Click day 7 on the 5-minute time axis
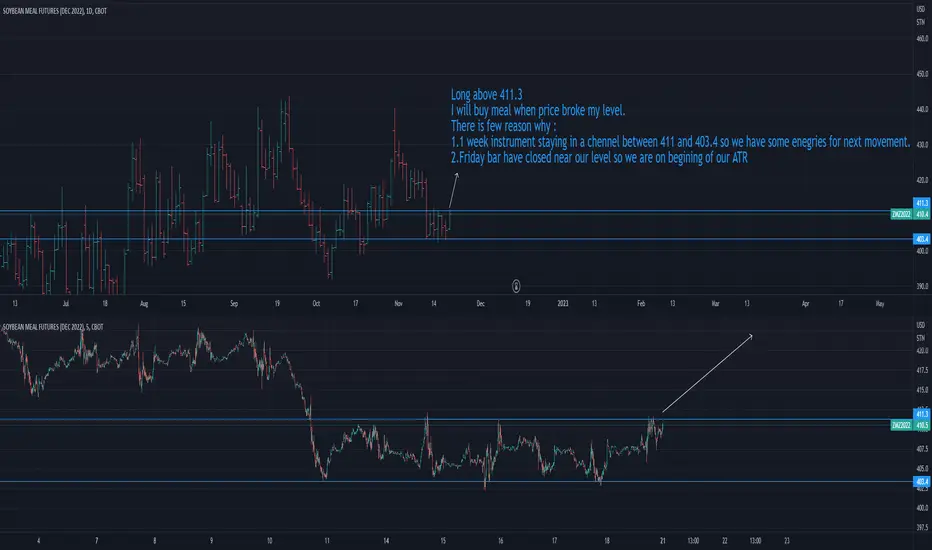Screen dimensions: 932x550 click(x=96, y=540)
